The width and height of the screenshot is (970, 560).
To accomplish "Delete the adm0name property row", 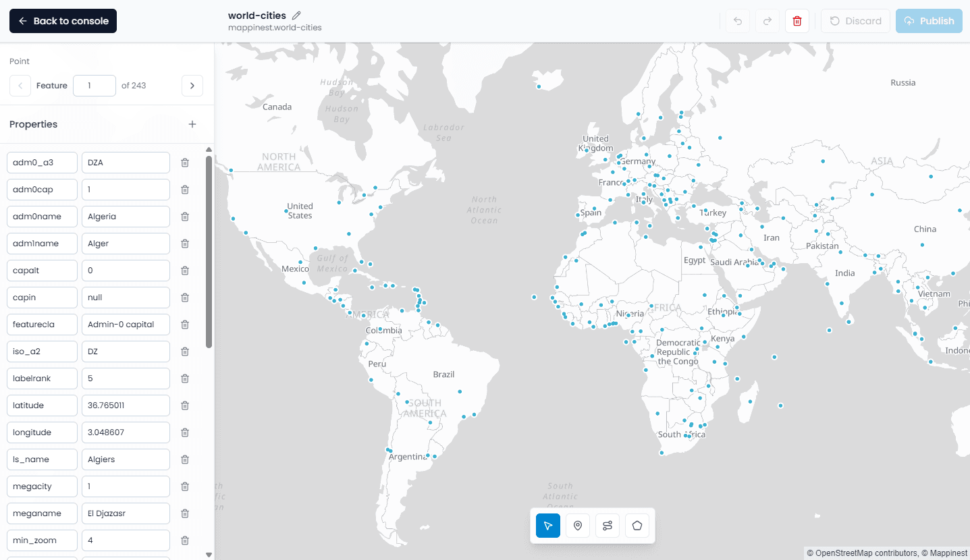I will (x=185, y=217).
